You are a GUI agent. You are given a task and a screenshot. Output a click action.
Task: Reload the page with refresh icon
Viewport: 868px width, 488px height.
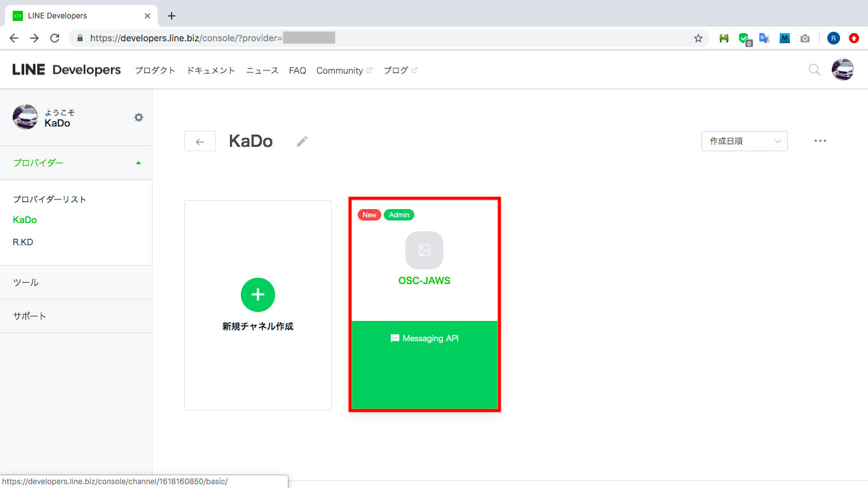pyautogui.click(x=55, y=38)
